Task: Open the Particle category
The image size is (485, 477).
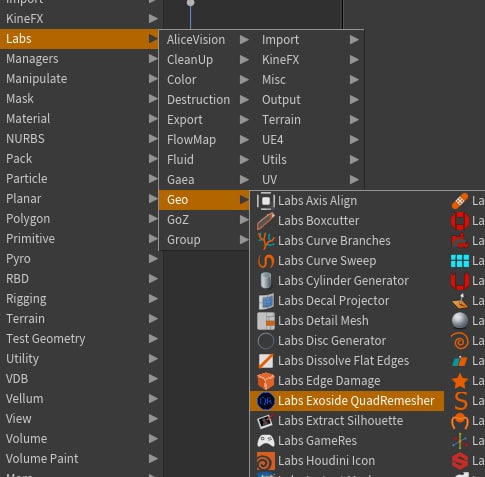Action: tap(79, 179)
